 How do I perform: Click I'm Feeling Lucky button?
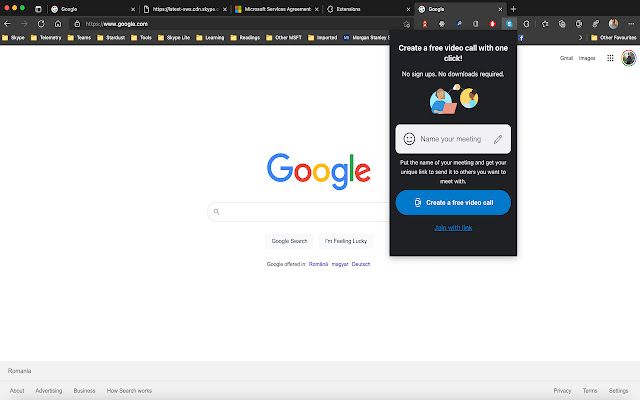coord(346,241)
